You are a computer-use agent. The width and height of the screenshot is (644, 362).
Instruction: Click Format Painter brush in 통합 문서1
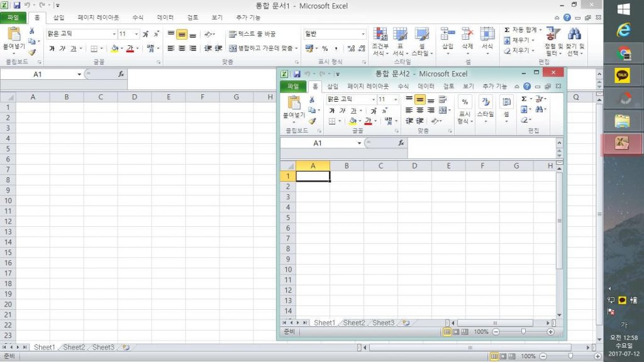click(x=32, y=52)
